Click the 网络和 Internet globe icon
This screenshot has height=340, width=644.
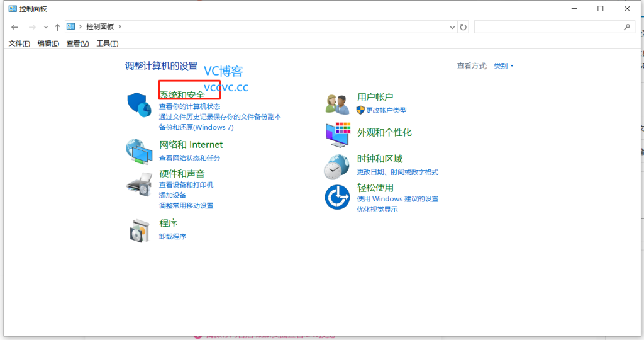pyautogui.click(x=139, y=151)
